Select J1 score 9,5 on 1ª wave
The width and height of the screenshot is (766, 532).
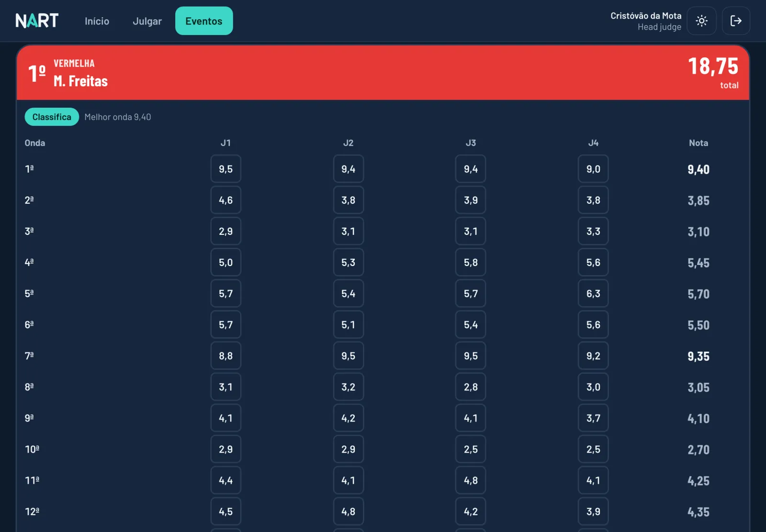click(225, 169)
